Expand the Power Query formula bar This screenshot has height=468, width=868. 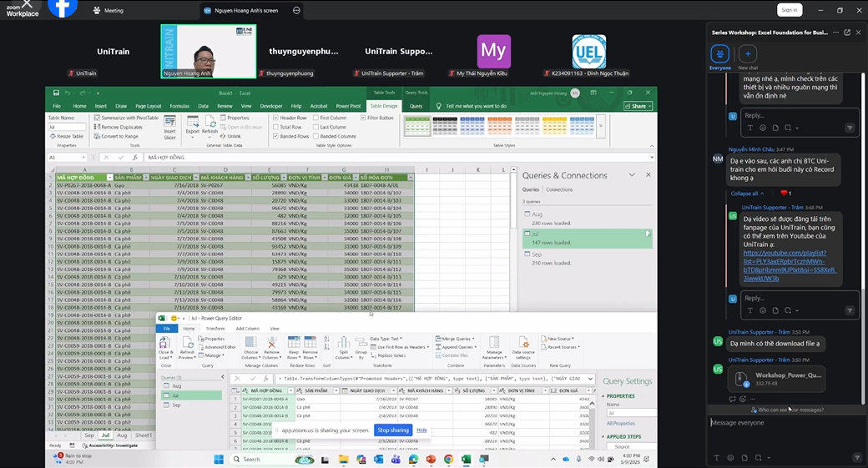[x=591, y=379]
